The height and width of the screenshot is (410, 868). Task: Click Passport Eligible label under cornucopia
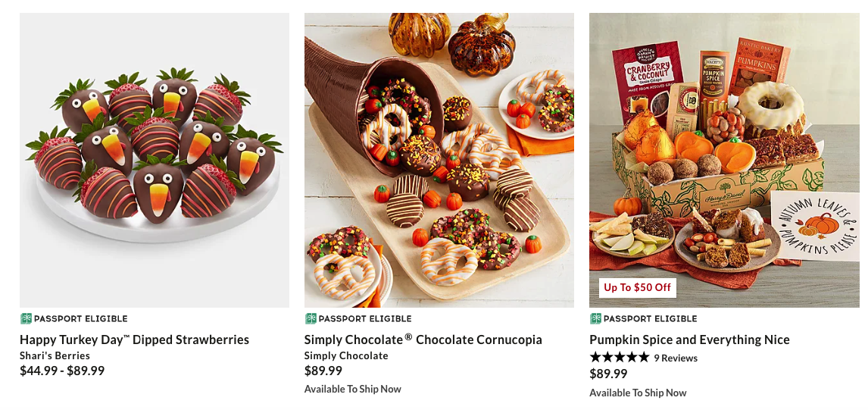pyautogui.click(x=365, y=318)
